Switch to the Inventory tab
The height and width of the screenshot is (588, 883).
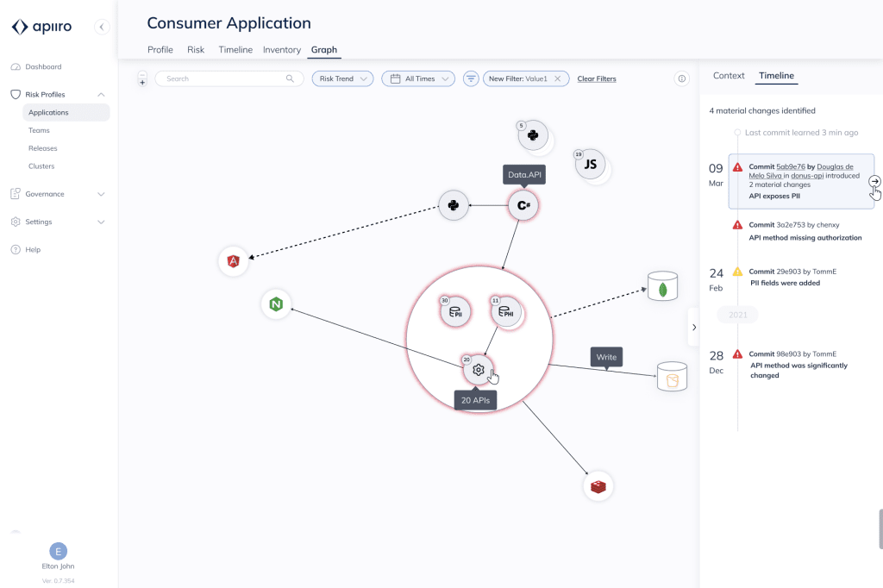(x=281, y=50)
